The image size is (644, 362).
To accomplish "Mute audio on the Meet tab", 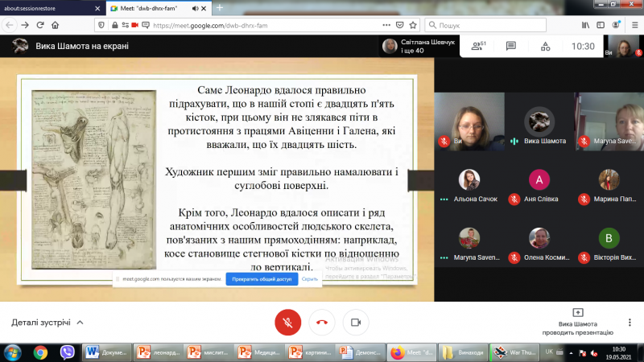I will tap(195, 8).
